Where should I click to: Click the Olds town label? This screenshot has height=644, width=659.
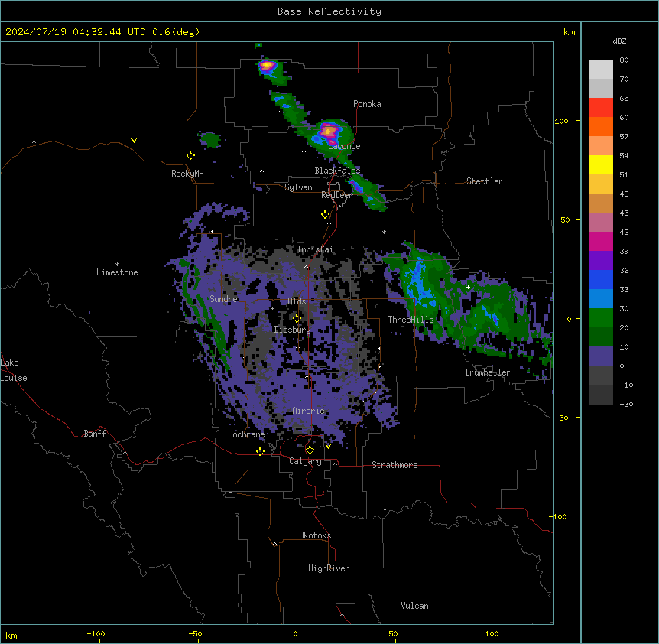pyautogui.click(x=297, y=301)
